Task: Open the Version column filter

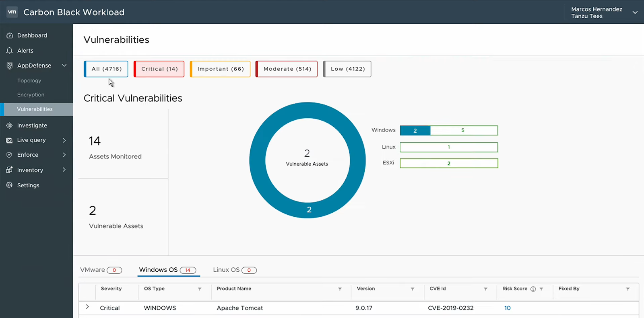Action: [413, 289]
